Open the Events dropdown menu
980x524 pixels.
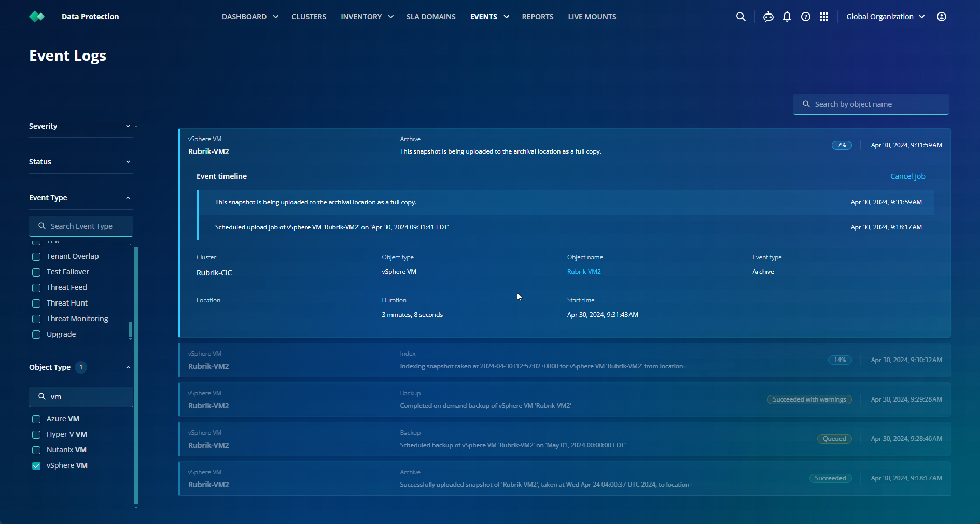[x=489, y=17]
